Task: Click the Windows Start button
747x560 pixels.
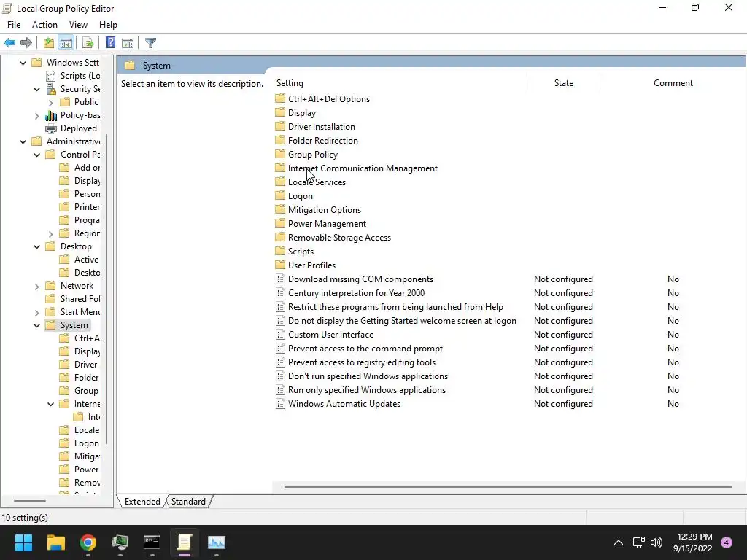Action: coord(23,542)
